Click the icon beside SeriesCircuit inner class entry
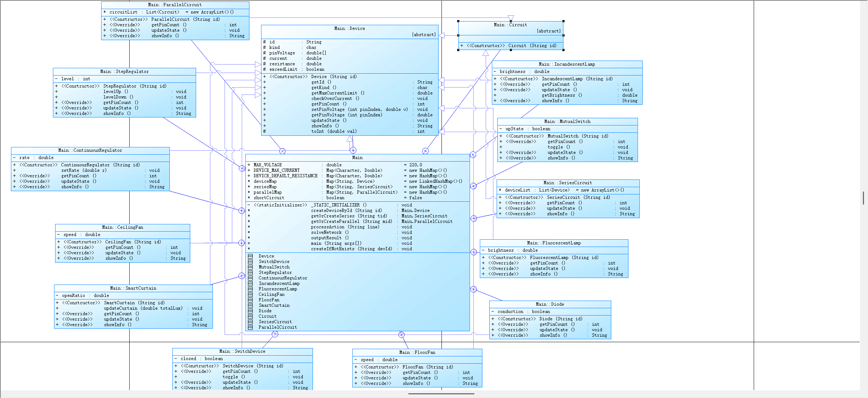 click(251, 322)
